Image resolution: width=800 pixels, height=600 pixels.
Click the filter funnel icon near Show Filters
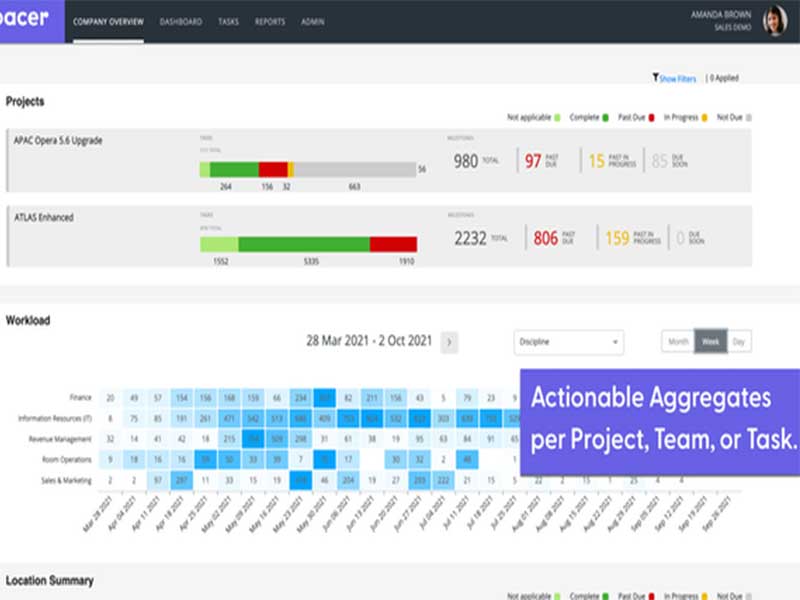657,77
